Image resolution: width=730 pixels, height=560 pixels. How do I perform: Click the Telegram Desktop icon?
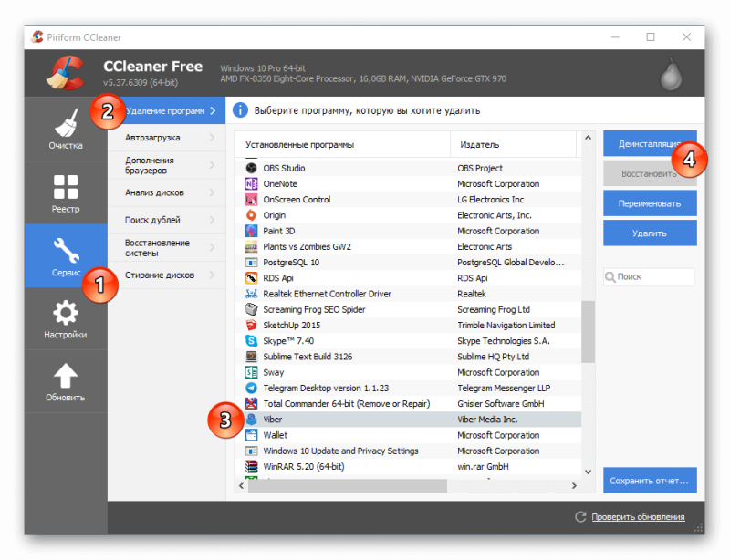251,389
